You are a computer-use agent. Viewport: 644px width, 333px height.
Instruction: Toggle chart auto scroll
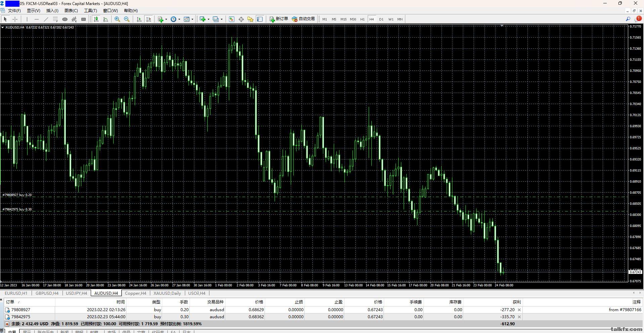(x=139, y=19)
